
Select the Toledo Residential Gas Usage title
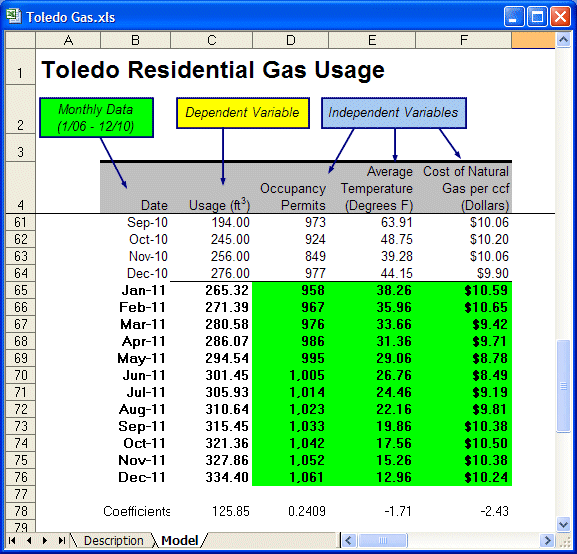(213, 70)
